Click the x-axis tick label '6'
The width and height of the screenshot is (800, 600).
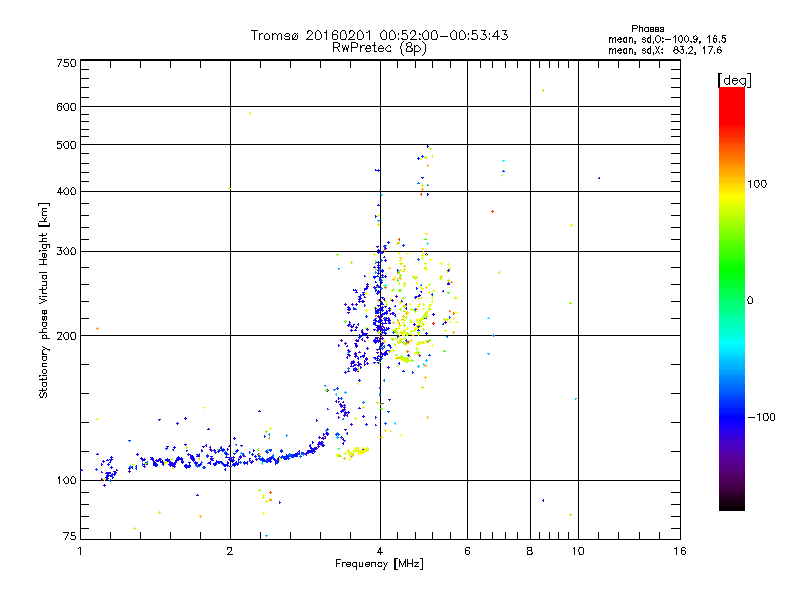point(467,551)
